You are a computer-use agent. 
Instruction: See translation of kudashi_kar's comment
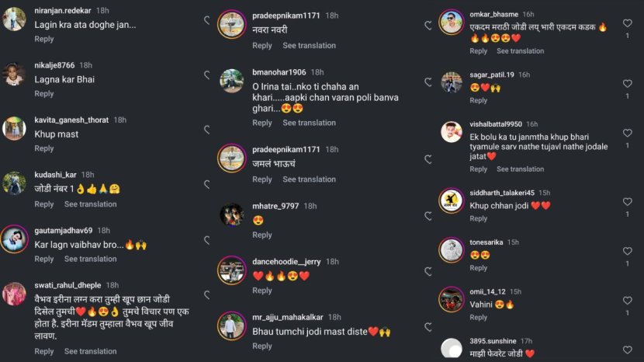tap(90, 204)
